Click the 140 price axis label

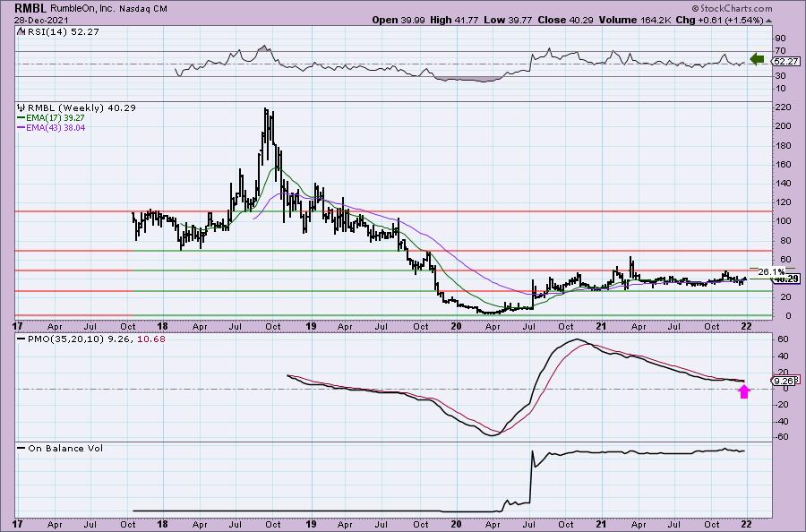(784, 184)
